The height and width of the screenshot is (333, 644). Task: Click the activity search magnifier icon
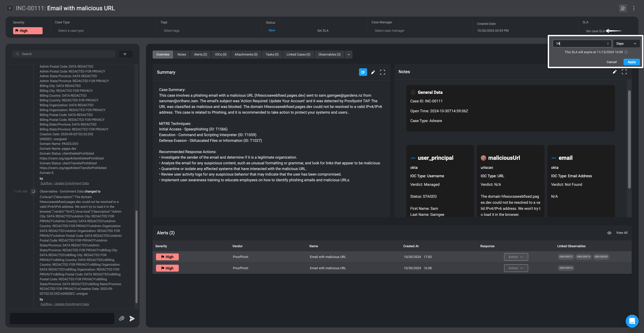pos(17,54)
